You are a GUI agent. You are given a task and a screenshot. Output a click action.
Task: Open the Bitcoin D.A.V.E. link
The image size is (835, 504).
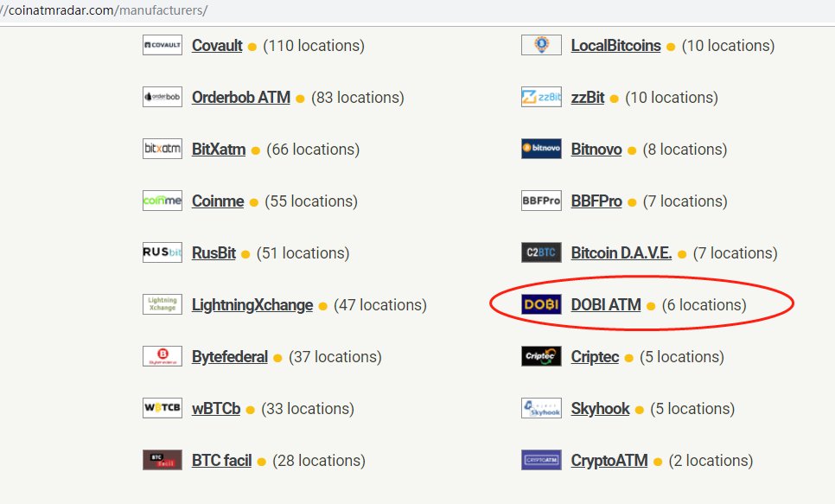[621, 253]
